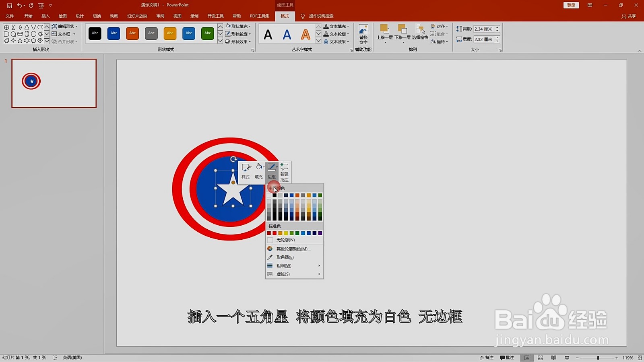
Task: Select the dark blue Abc shape style
Action: (114, 33)
